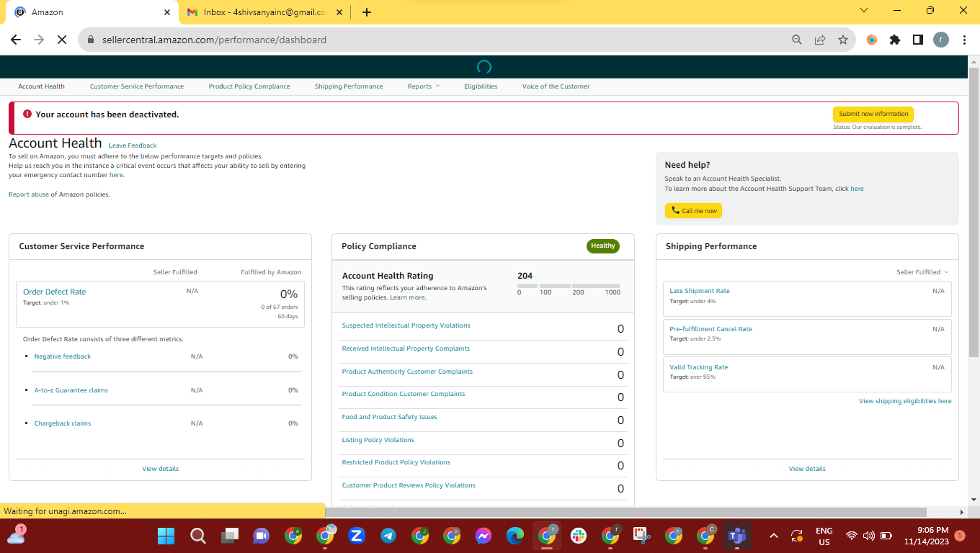
Task: Open the weather widget on the taskbar
Action: [x=17, y=535]
